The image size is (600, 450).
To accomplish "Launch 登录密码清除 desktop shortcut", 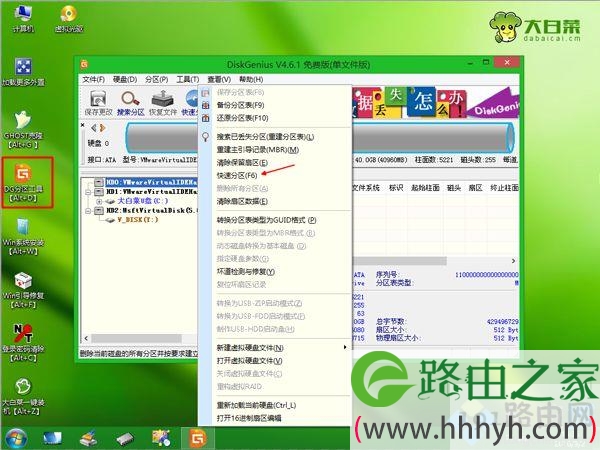I will [x=23, y=343].
